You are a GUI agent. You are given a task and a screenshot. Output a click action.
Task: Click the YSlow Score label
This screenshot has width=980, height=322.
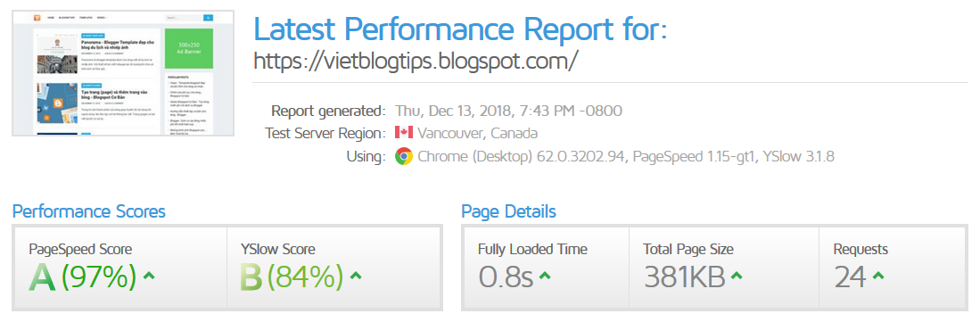coord(278,249)
